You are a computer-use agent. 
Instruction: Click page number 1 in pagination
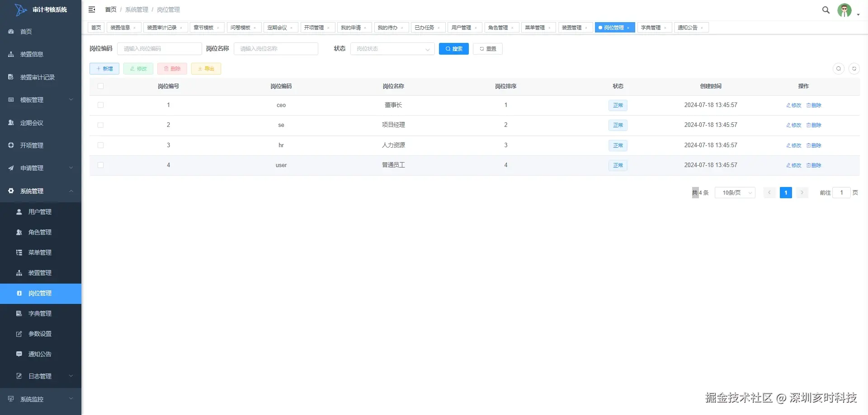[786, 193]
